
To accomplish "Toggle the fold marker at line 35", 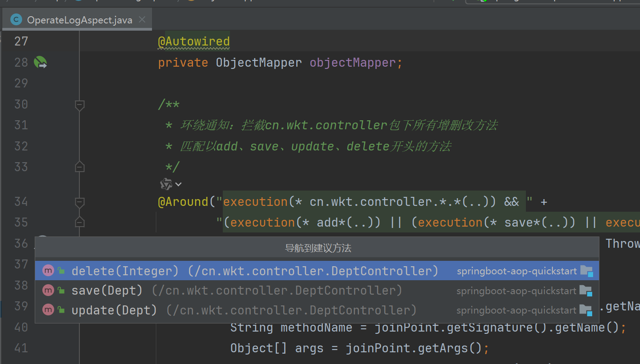I will [x=80, y=223].
